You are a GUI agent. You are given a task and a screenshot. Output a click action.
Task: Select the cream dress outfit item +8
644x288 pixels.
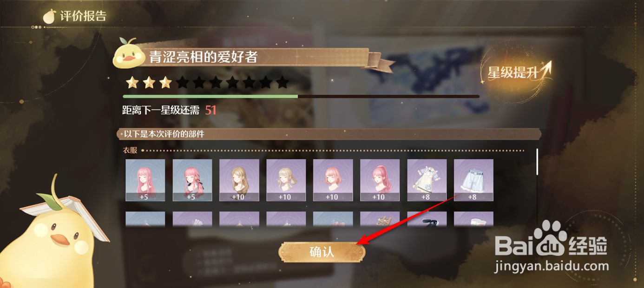427,180
